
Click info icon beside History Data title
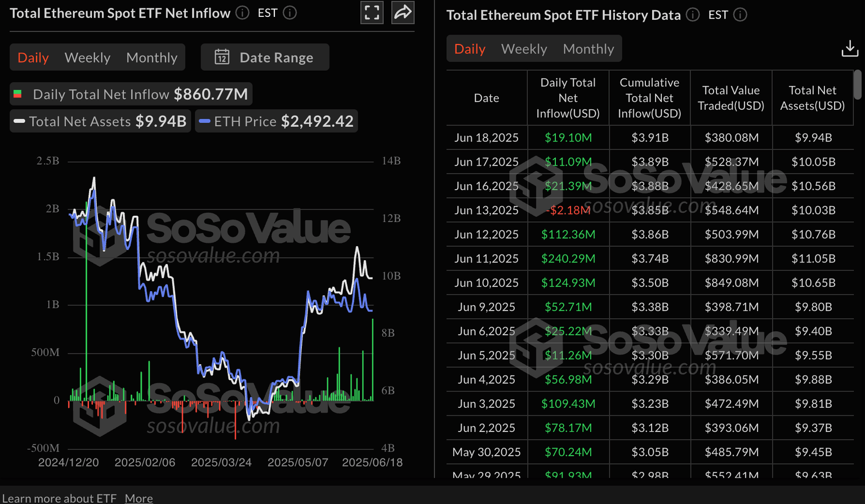[x=693, y=15]
